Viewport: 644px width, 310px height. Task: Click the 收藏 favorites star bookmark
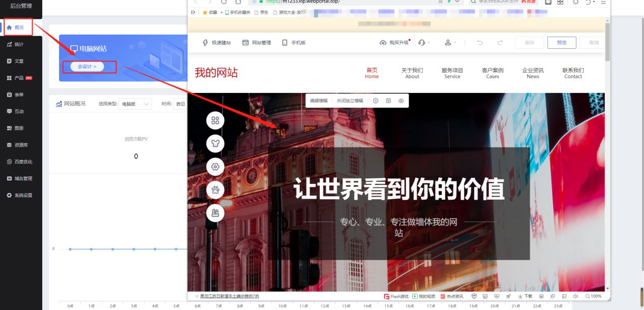click(209, 12)
